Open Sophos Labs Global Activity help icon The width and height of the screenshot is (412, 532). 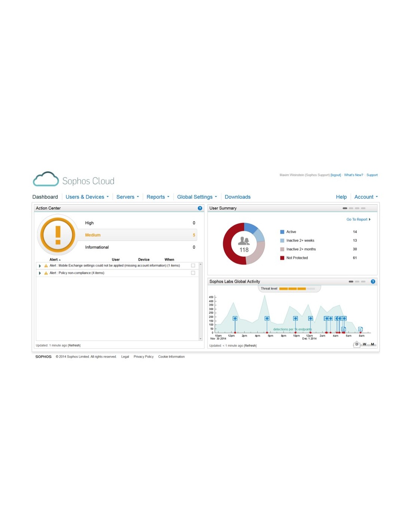373,281
